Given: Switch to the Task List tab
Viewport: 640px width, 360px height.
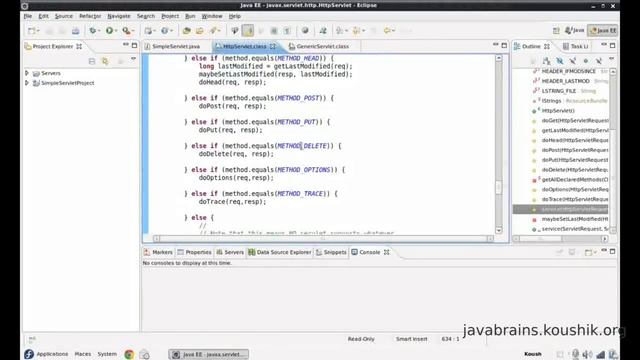Looking at the screenshot, I should [x=576, y=47].
